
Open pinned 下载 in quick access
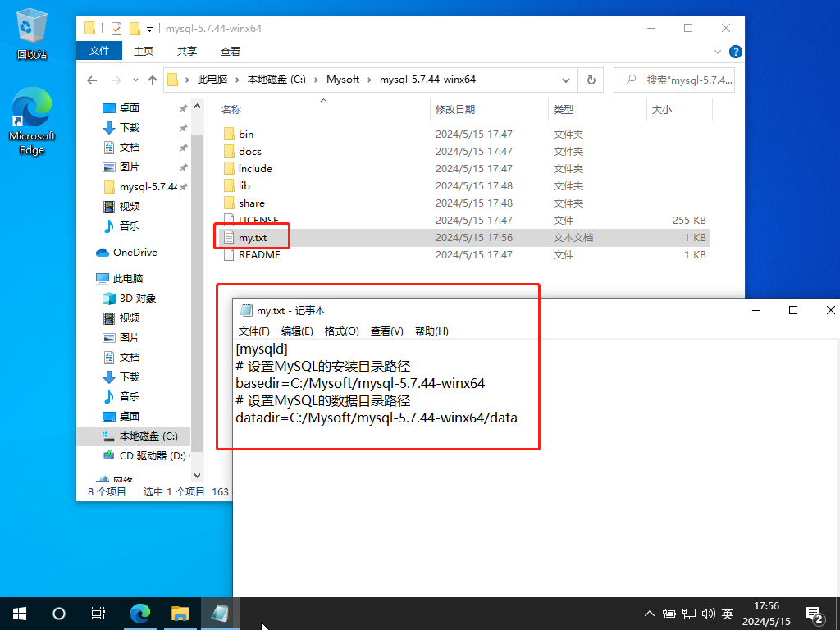(129, 127)
